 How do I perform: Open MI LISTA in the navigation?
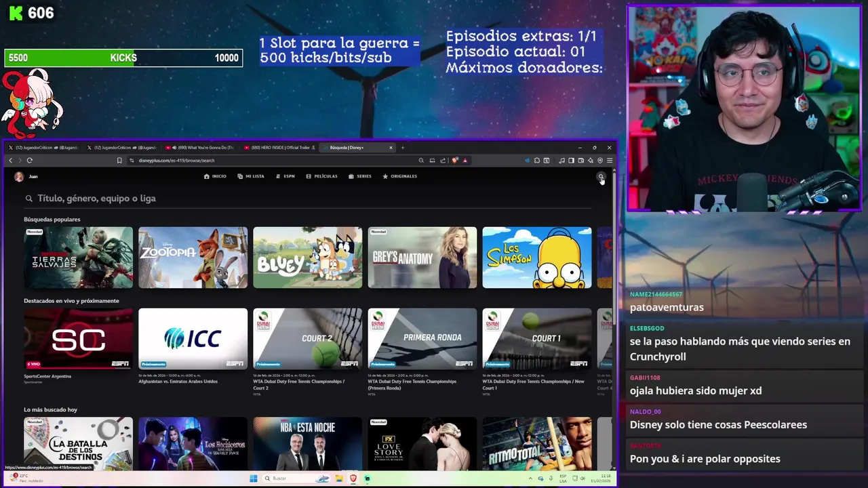tap(251, 176)
